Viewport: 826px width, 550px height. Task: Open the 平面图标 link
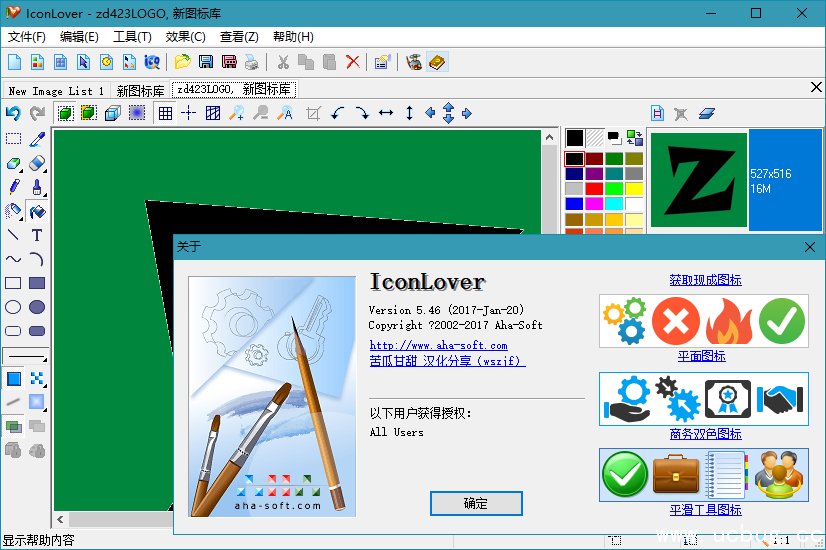point(701,356)
